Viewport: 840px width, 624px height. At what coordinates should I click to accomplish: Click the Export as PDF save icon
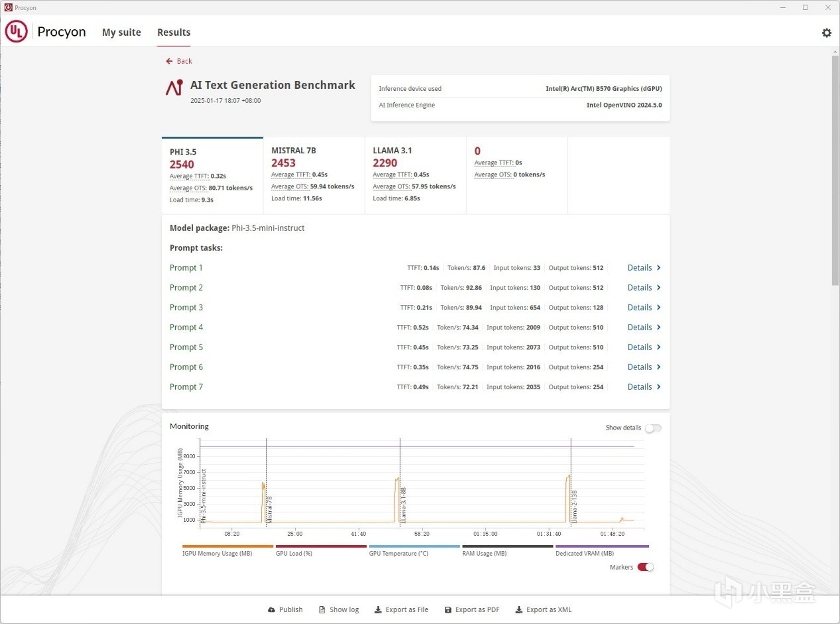click(x=448, y=610)
